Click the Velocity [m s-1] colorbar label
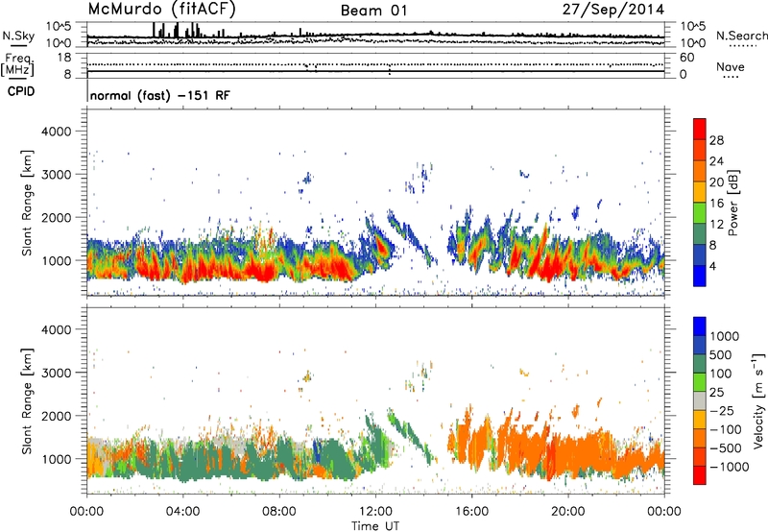 tap(758, 400)
